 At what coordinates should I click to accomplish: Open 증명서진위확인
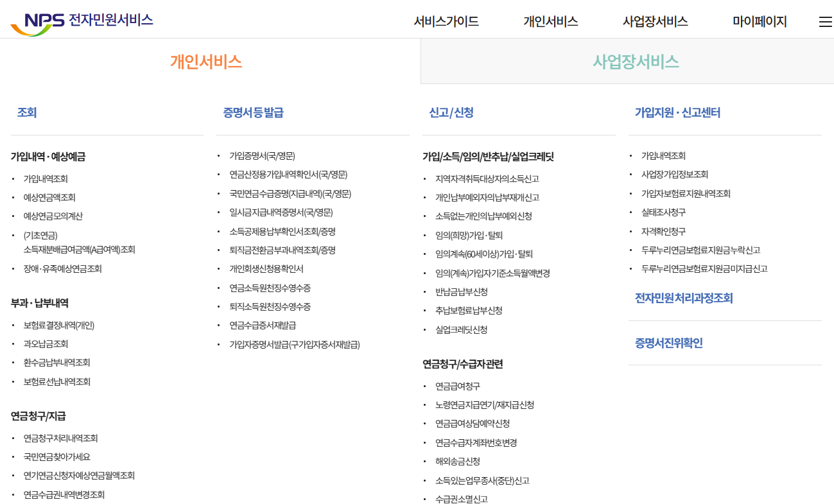[x=668, y=343]
